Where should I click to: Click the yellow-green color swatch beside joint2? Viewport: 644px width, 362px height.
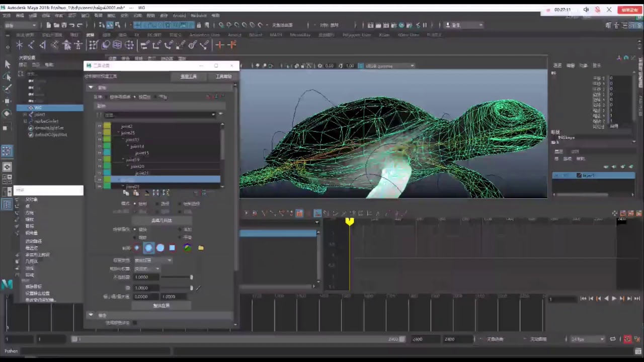point(107,126)
